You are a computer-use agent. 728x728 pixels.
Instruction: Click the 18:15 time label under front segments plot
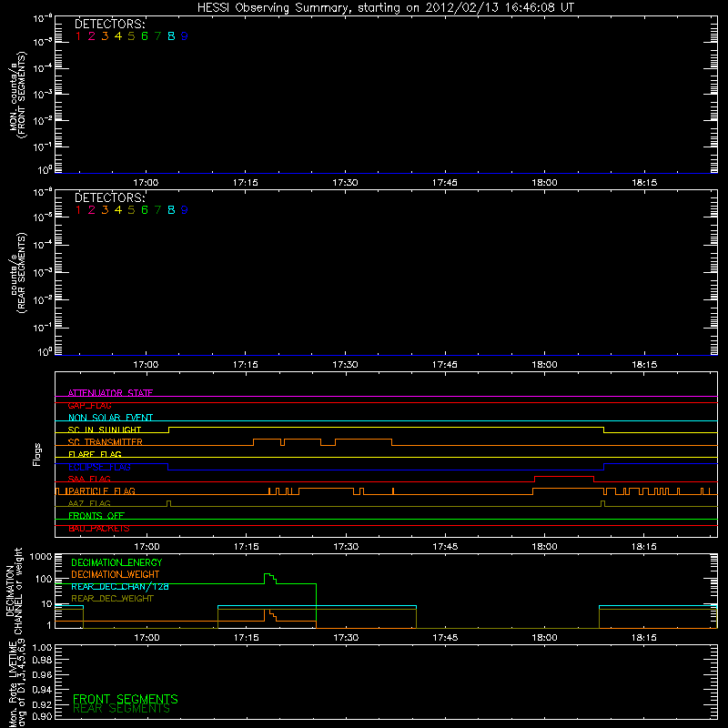pyautogui.click(x=644, y=183)
